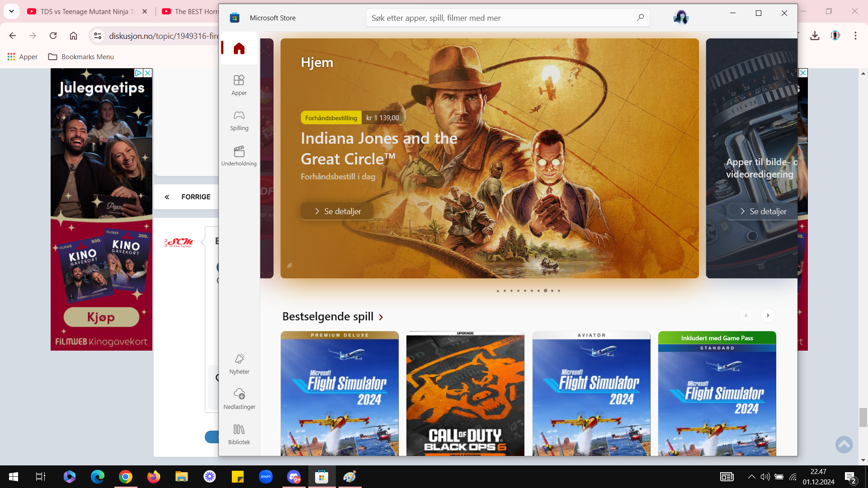This screenshot has height=488, width=868.
Task: Open the Call of Duty Black Ops 6 thumbnail
Action: click(465, 393)
